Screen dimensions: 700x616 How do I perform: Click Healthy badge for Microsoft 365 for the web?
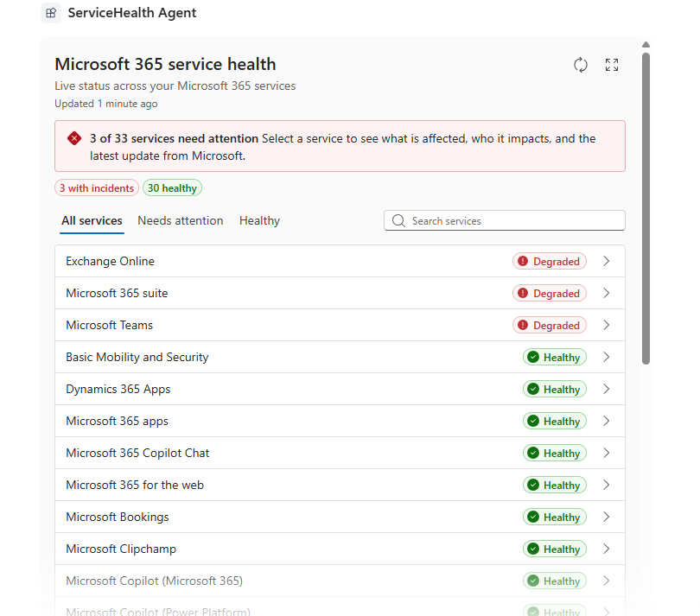click(x=555, y=485)
